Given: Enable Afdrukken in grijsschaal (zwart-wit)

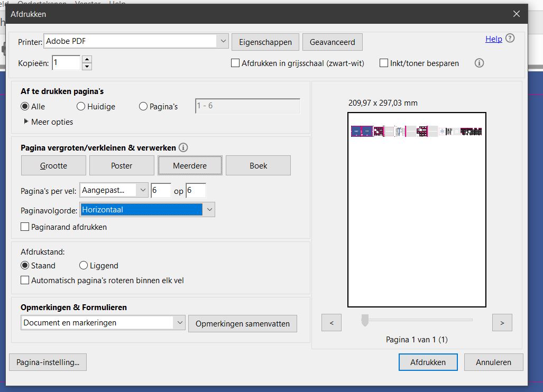Looking at the screenshot, I should 235,63.
